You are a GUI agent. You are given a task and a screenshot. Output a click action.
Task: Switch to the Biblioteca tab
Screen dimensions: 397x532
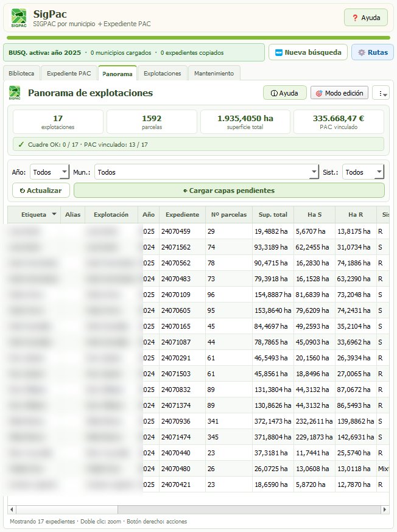[x=21, y=73]
